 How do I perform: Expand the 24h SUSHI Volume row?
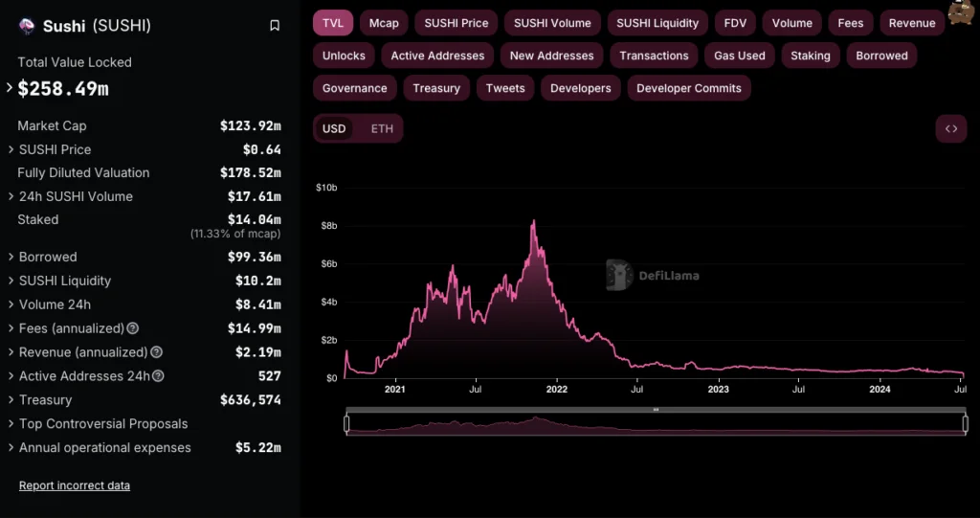coord(11,196)
